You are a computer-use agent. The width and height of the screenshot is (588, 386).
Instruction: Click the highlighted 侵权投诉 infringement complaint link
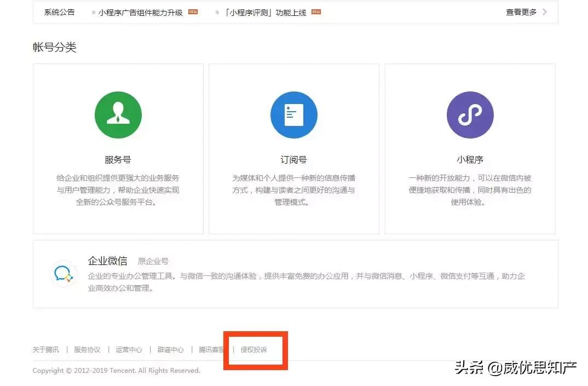click(255, 350)
